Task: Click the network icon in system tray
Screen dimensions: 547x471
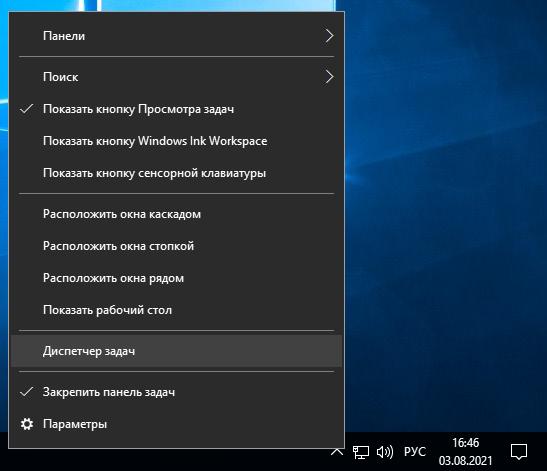Action: tap(361, 453)
